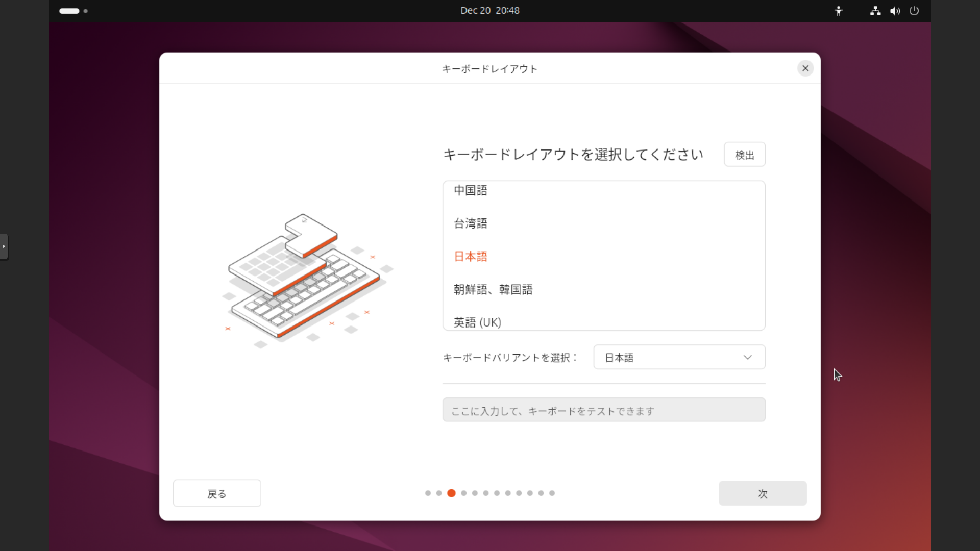The image size is (980, 551).
Task: Click the 次 next button
Action: click(x=763, y=493)
